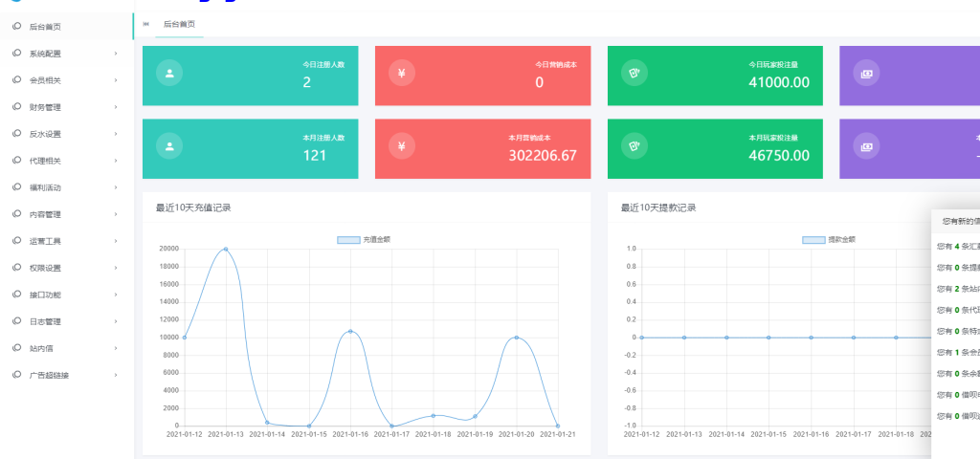Select the 后台首页 tab at the top
Image resolution: width=980 pixels, height=459 pixels.
pyautogui.click(x=179, y=23)
